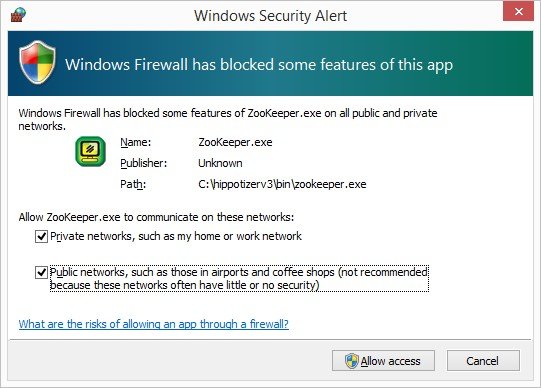Cancel the firewall security alert

[483, 361]
